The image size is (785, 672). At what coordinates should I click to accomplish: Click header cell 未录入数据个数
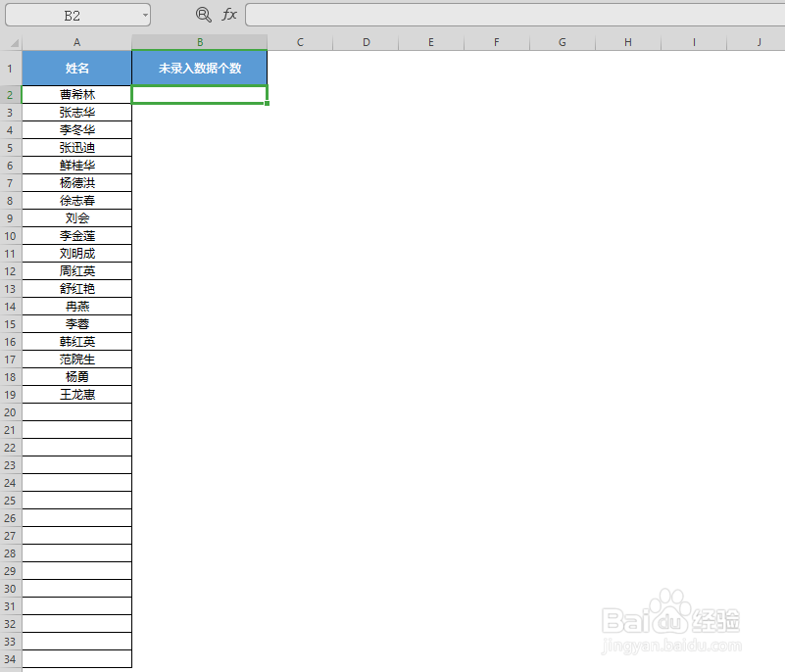coord(200,68)
